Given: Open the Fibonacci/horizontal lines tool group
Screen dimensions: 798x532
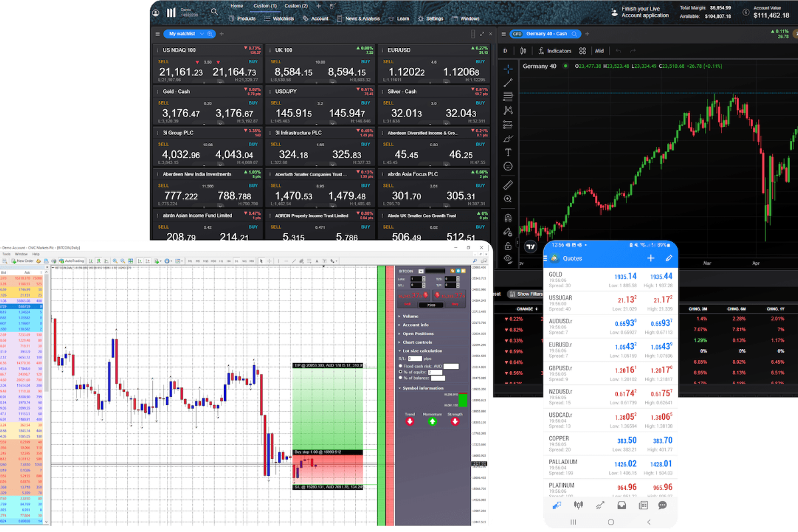Looking at the screenshot, I should 508,97.
